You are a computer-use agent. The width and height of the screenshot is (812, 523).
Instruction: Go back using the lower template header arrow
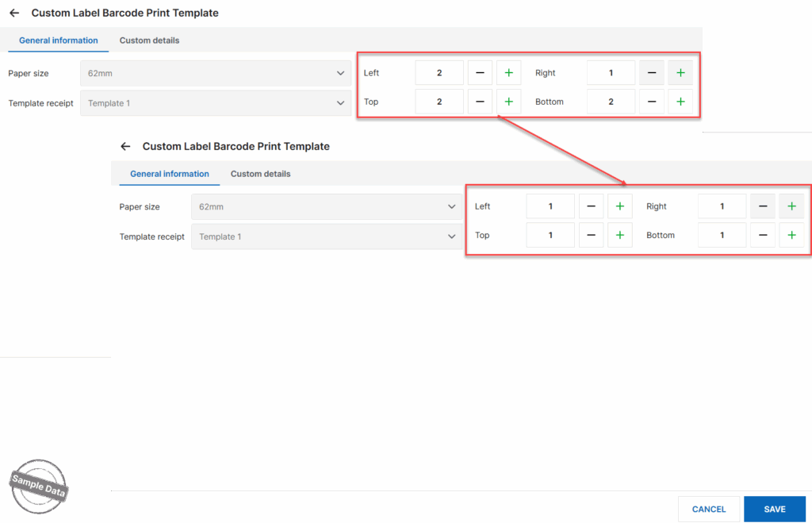point(125,147)
